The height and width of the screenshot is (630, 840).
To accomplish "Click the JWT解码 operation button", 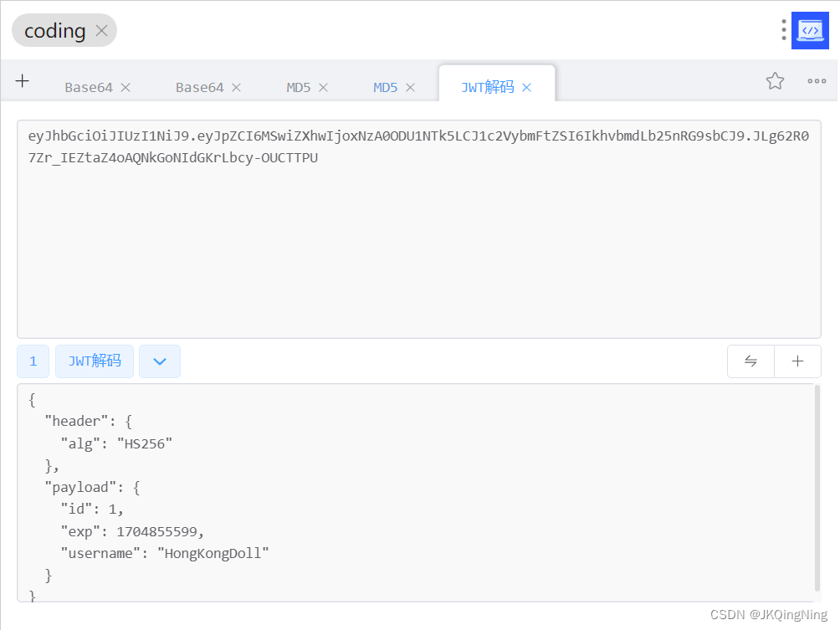I will [95, 361].
